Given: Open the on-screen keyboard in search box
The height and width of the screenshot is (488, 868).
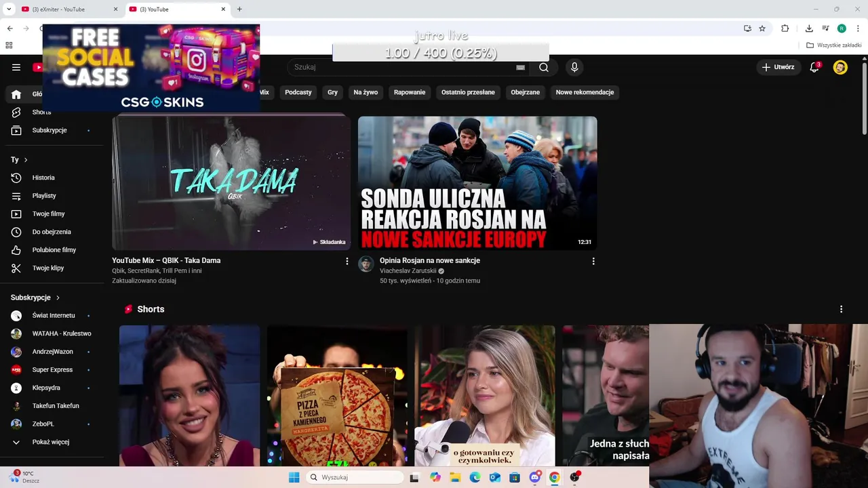Looking at the screenshot, I should 520,67.
